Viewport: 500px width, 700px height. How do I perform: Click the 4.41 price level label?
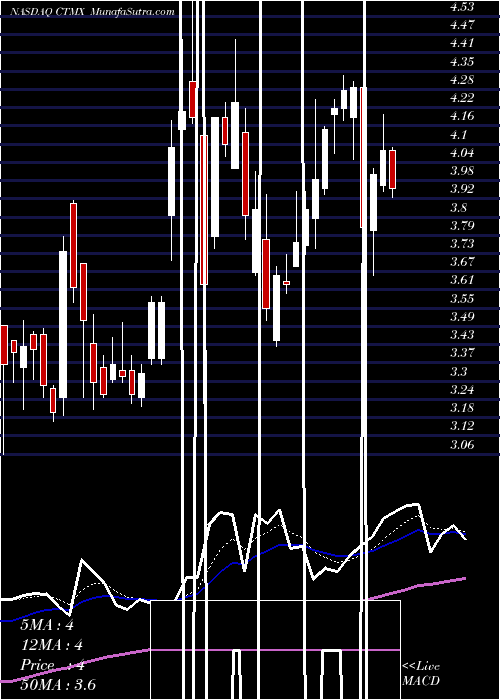coord(462,43)
